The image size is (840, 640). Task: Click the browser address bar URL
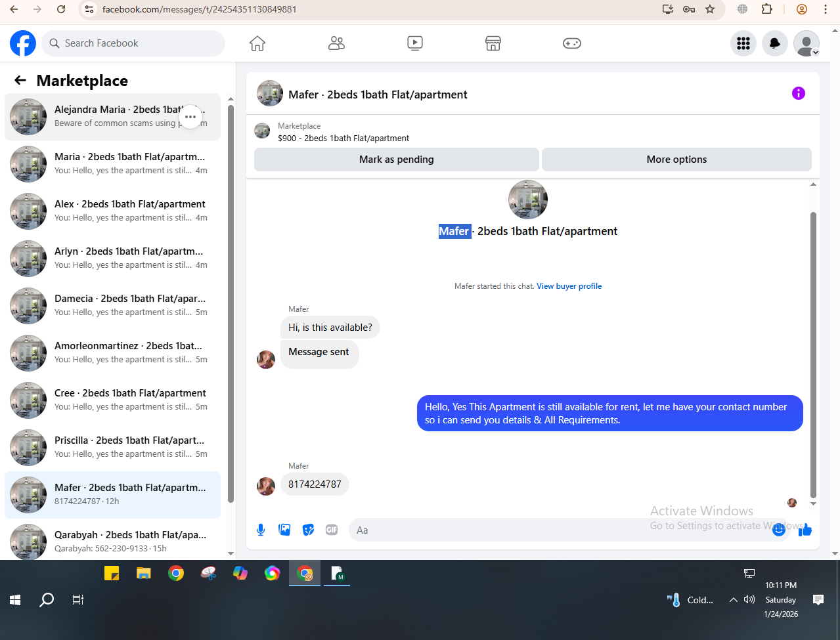tap(200, 10)
